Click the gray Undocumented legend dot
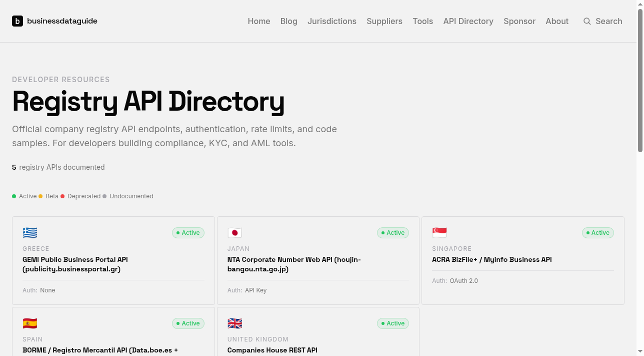This screenshot has height=356, width=644. (x=104, y=196)
